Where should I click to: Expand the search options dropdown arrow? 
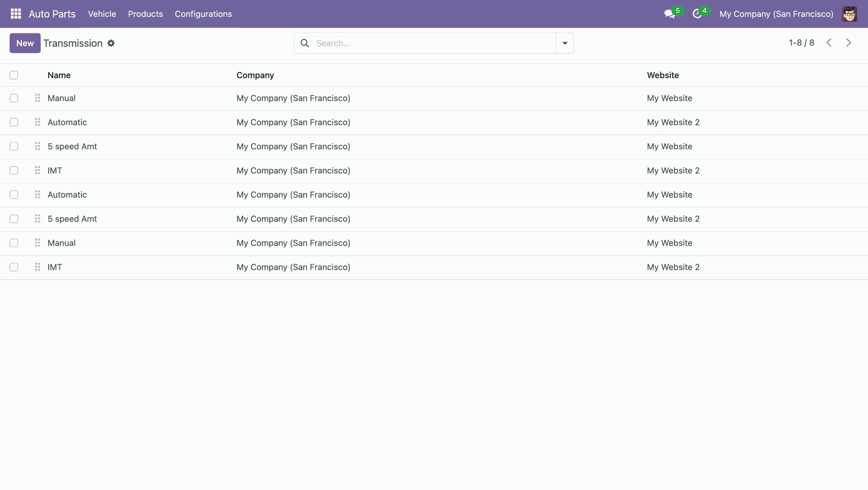pos(565,43)
